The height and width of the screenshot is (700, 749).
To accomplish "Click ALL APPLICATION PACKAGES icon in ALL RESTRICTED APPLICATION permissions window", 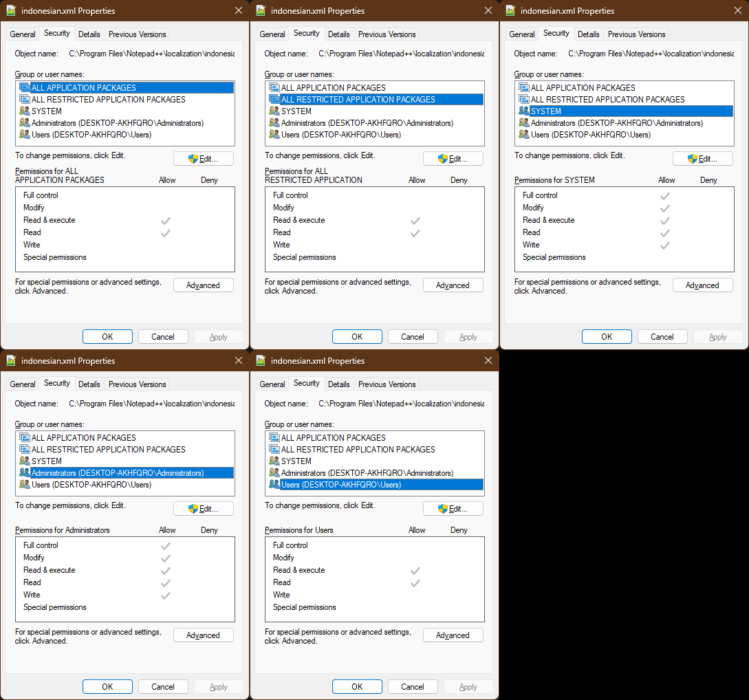I will 274,87.
